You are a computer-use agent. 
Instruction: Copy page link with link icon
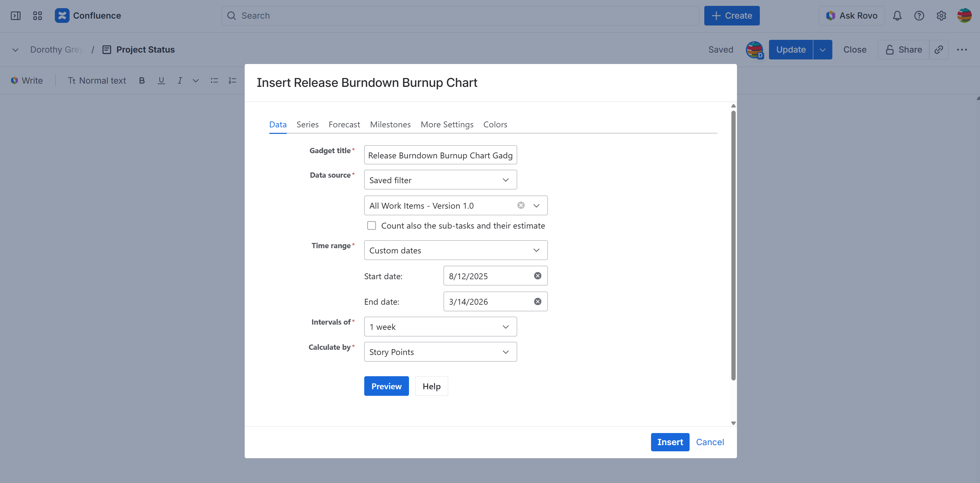939,49
